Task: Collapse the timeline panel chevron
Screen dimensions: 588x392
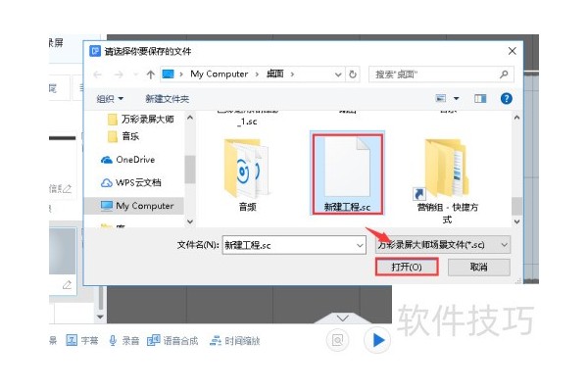Action: tap(343, 318)
